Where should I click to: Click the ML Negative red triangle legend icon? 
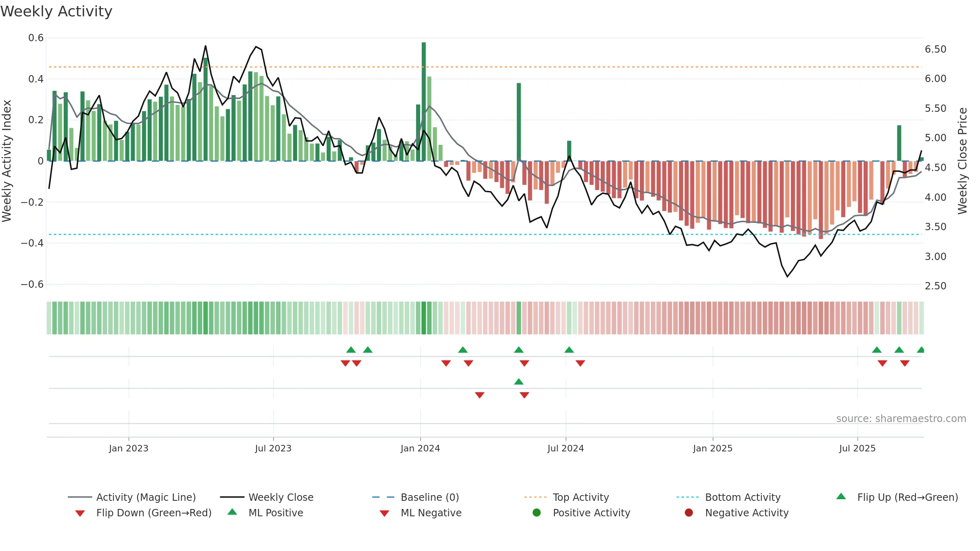pyautogui.click(x=384, y=513)
